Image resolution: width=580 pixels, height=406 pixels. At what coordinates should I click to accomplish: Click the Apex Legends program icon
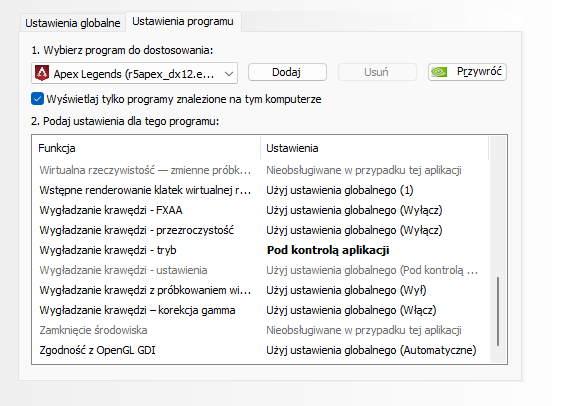click(42, 73)
